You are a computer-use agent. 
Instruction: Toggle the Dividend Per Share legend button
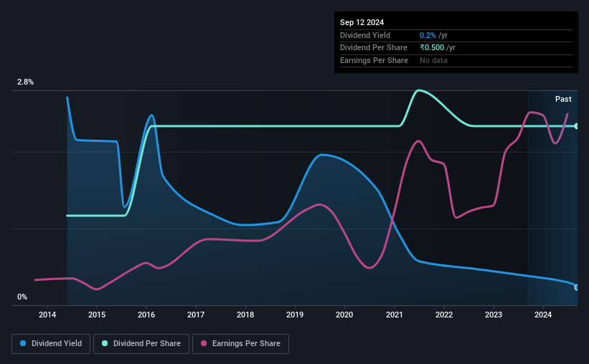[141, 344]
